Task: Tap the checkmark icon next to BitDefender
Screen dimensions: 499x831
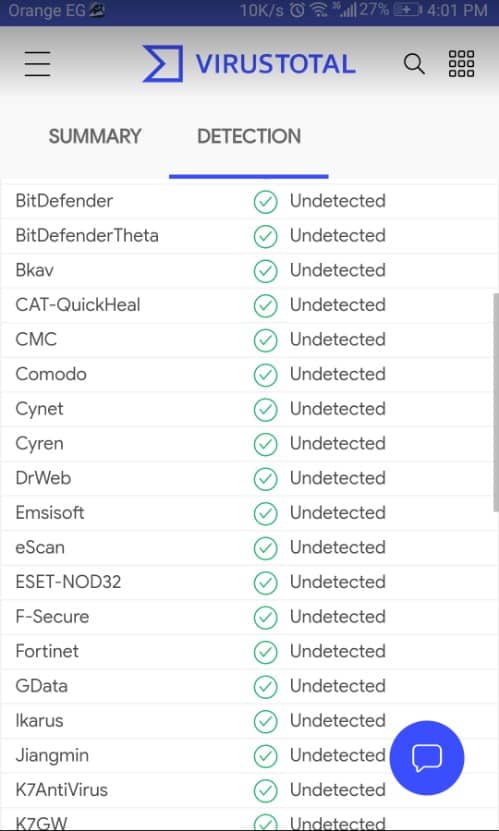Action: point(265,202)
